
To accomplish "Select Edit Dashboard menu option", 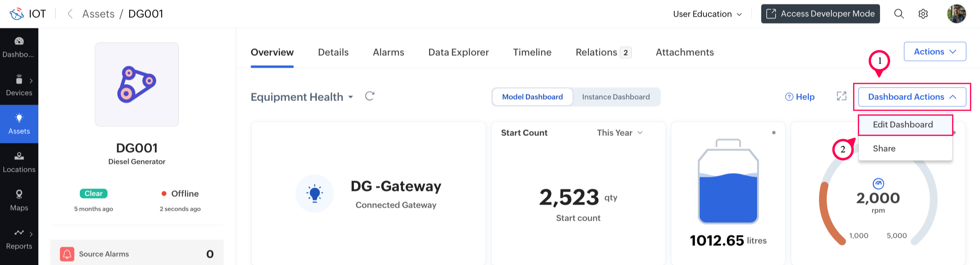I will coord(902,125).
